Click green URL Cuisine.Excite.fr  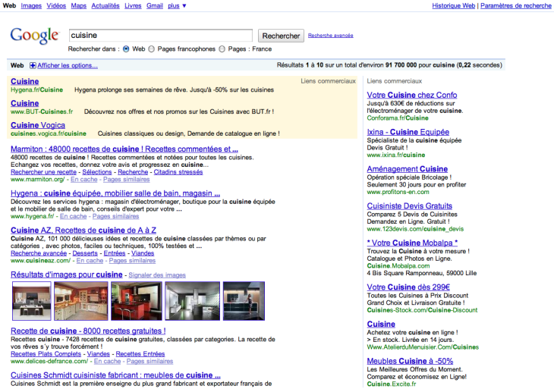(x=392, y=384)
